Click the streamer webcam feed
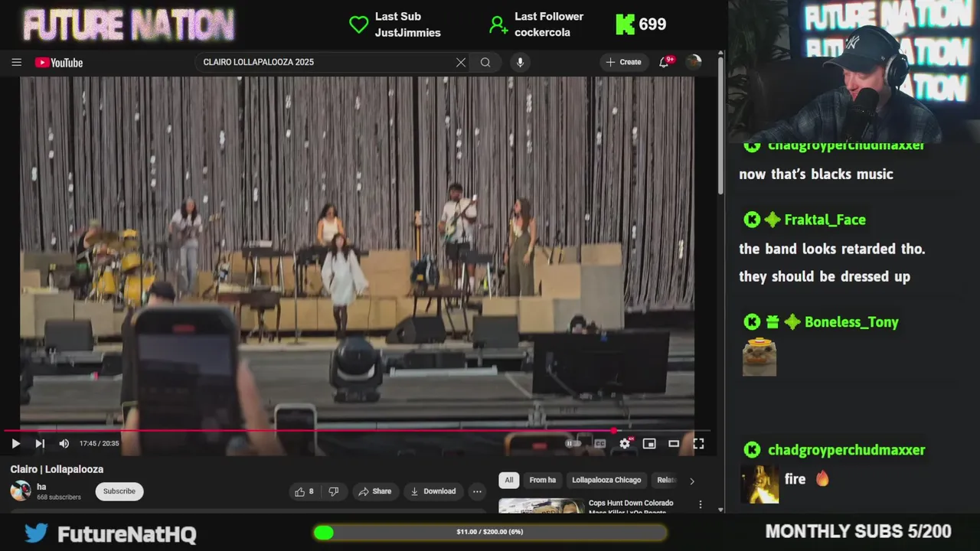 [854, 71]
